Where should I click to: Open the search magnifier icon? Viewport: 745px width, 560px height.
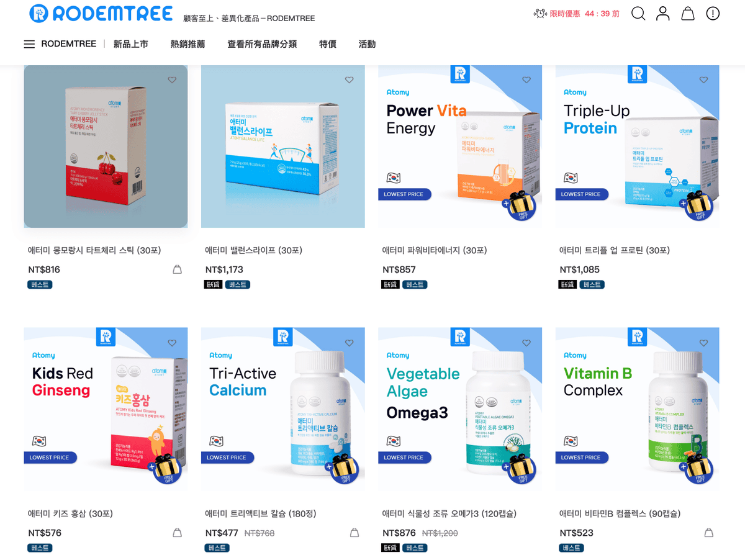[x=638, y=13]
